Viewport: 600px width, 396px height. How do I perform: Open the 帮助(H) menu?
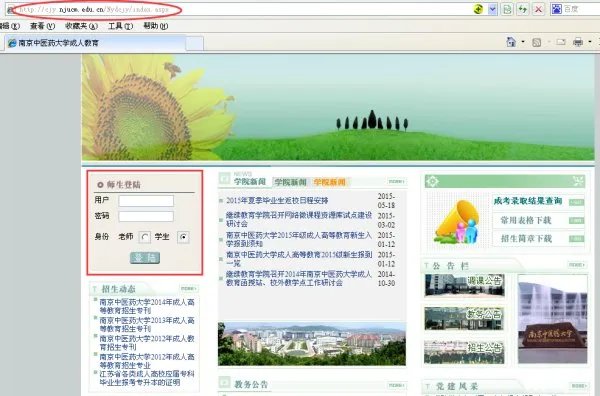(155, 26)
